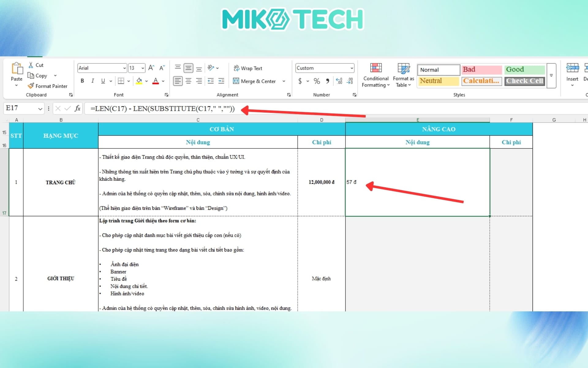The image size is (588, 368).
Task: Center text horizontally
Action: coord(188,81)
